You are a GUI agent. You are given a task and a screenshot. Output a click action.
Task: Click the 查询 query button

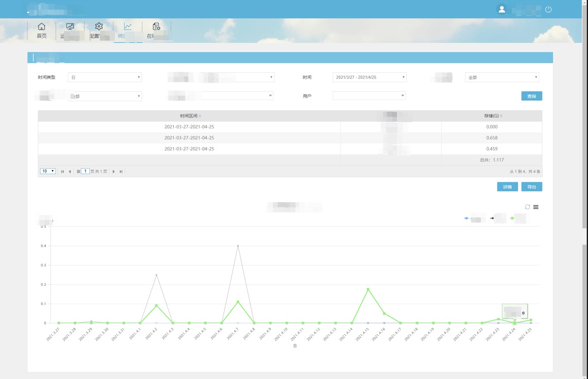pos(531,96)
